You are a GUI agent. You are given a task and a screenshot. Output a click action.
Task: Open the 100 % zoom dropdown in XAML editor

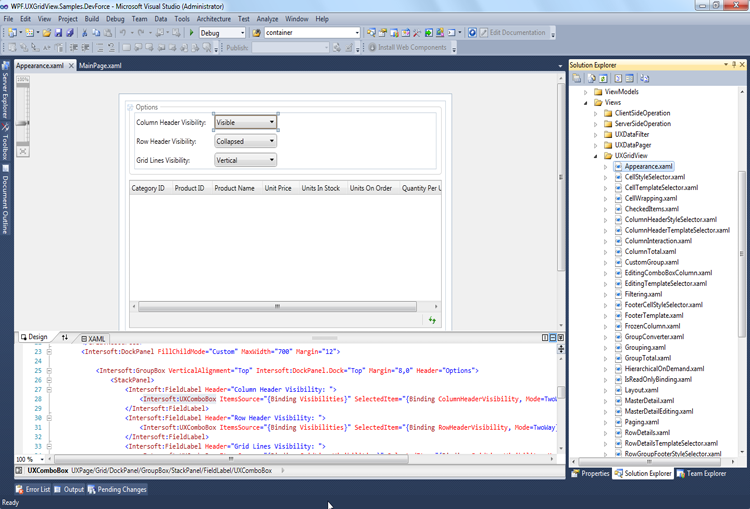(x=42, y=459)
